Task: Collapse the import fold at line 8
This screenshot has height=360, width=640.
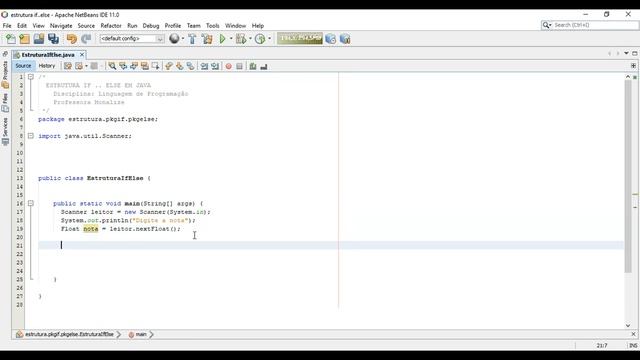Action: coord(31,136)
